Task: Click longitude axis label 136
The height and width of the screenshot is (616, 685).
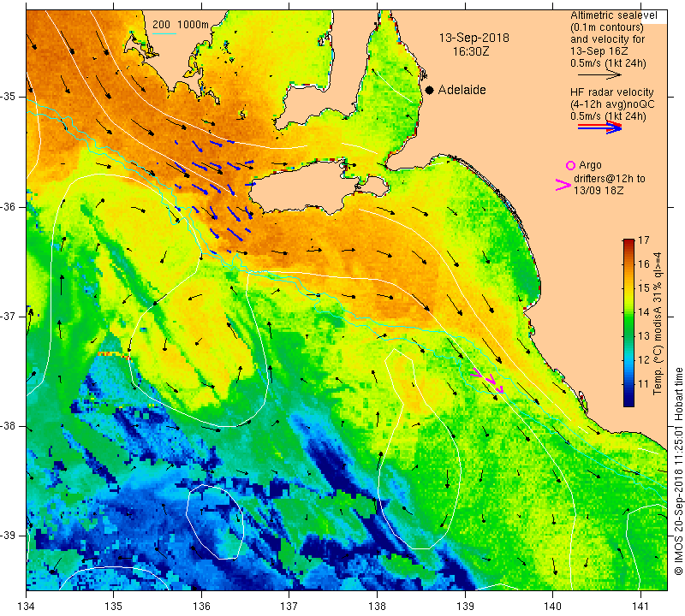Action: (x=201, y=606)
